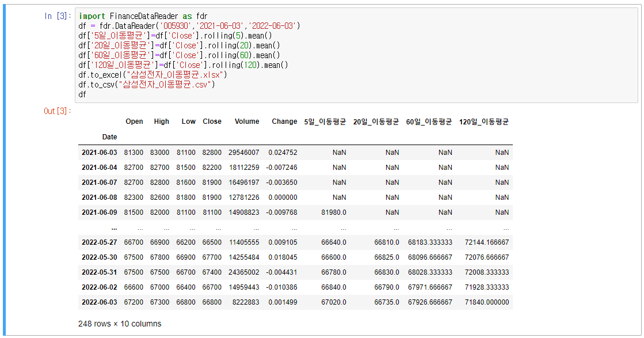Click 5-day average value 81980.0
The image size is (644, 338).
pos(333,212)
